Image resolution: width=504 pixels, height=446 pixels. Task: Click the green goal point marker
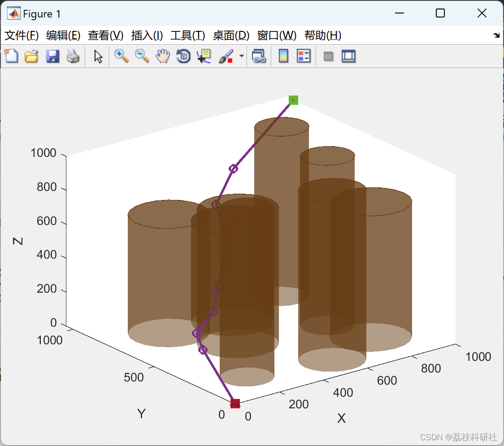pyautogui.click(x=293, y=100)
